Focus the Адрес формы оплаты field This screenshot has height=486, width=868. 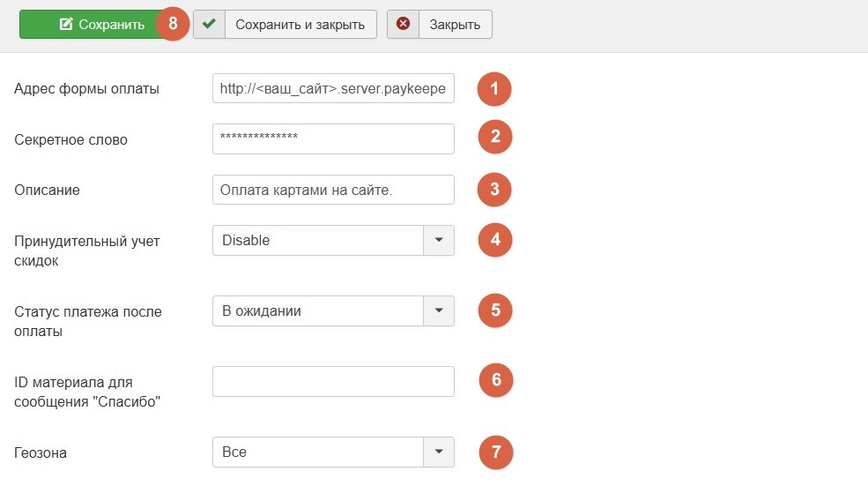pos(333,88)
